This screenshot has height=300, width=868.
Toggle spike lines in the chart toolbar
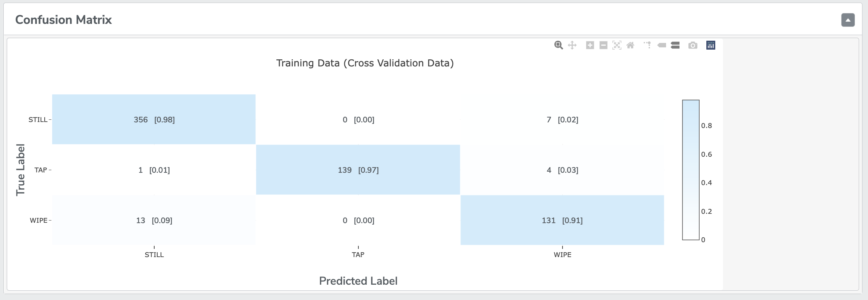[x=647, y=45]
